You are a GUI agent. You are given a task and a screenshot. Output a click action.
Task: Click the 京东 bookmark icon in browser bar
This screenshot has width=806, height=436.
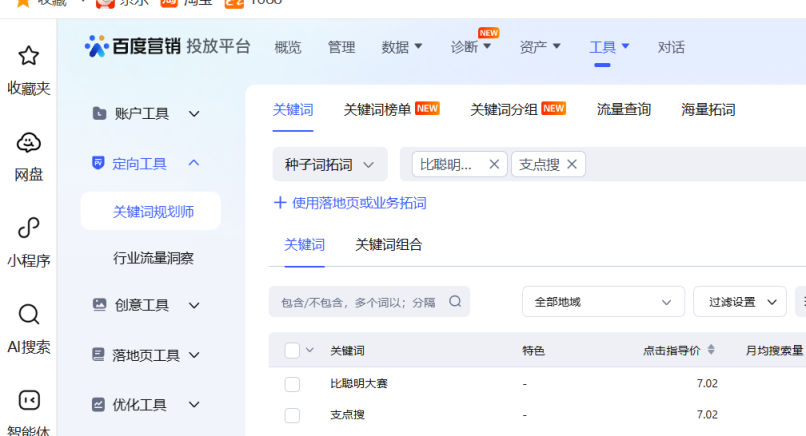point(105,3)
